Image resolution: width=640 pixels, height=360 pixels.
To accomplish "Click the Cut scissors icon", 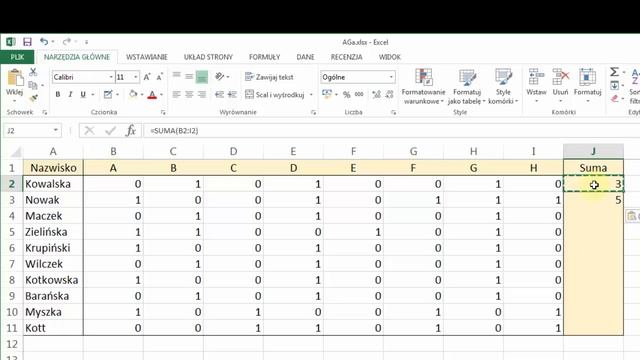I will 33,72.
